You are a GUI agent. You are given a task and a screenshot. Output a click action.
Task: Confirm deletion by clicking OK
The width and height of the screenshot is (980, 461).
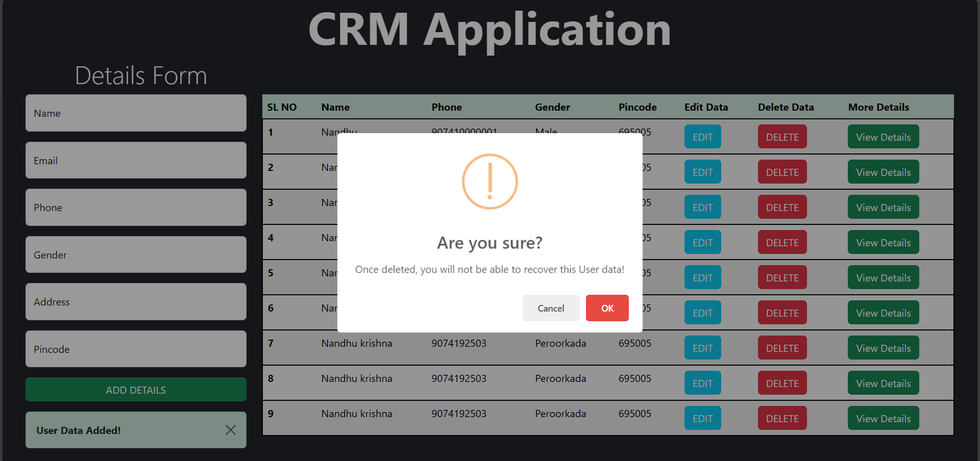point(607,308)
